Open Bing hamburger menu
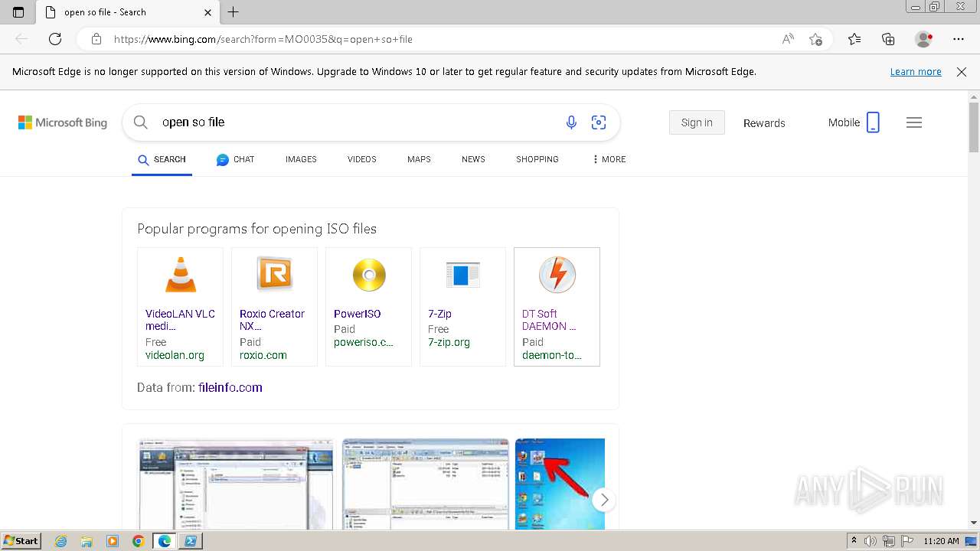 [x=914, y=122]
